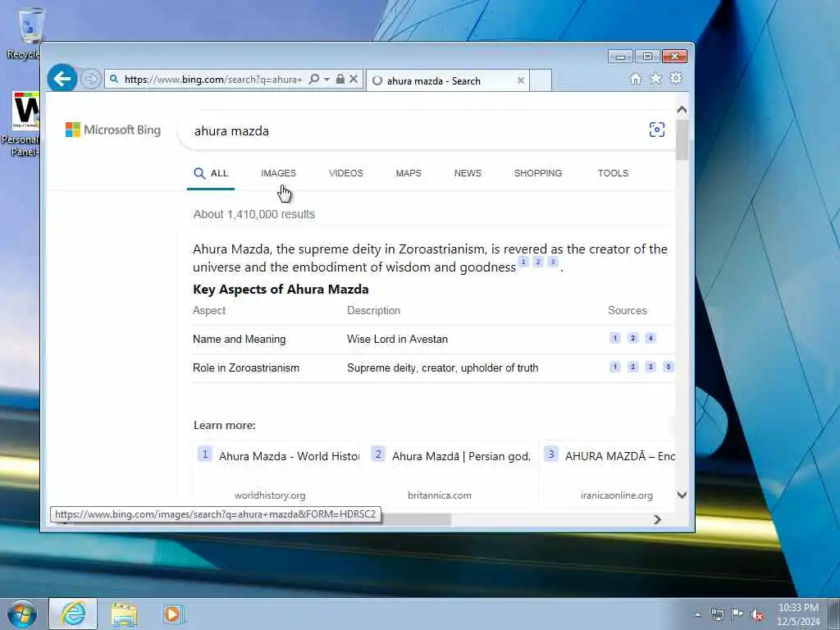Click source 2 in Role in Zoroastrianism row

pos(632,367)
